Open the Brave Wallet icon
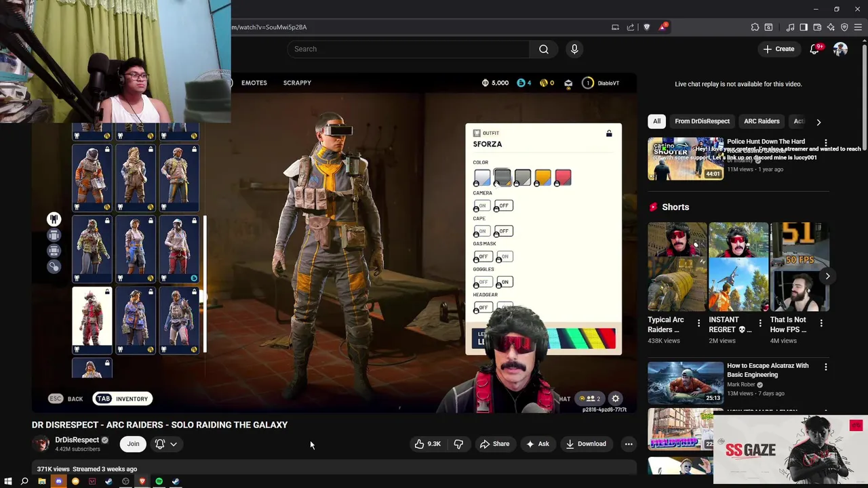The height and width of the screenshot is (488, 868). click(x=817, y=27)
